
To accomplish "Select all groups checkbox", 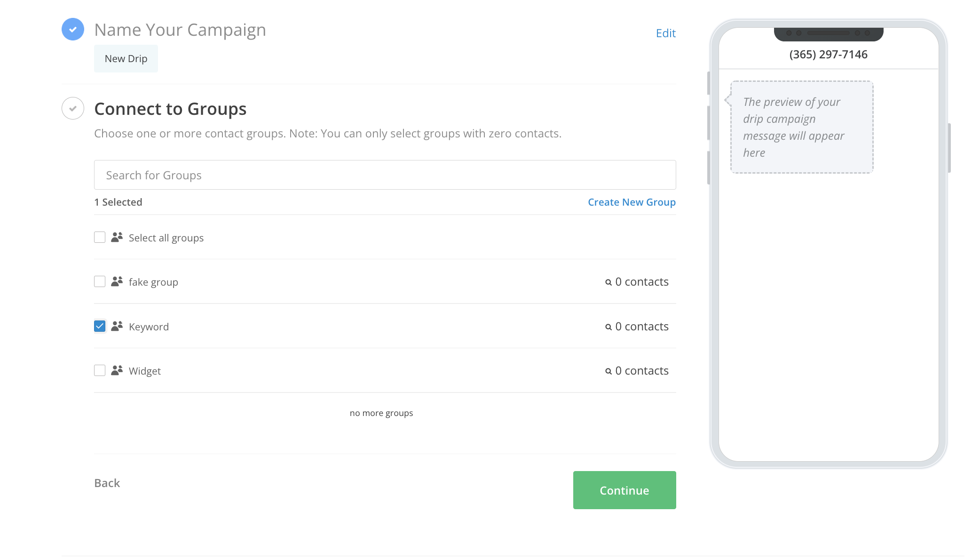I will click(100, 237).
